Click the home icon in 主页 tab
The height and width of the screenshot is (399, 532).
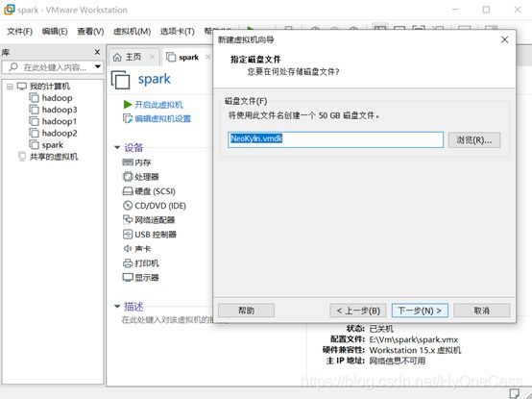click(x=117, y=57)
